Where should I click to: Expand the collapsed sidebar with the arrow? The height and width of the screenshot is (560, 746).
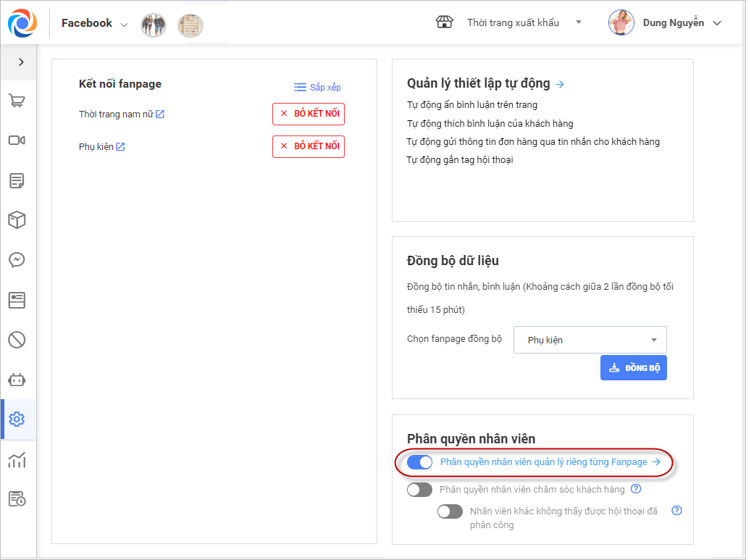[21, 62]
